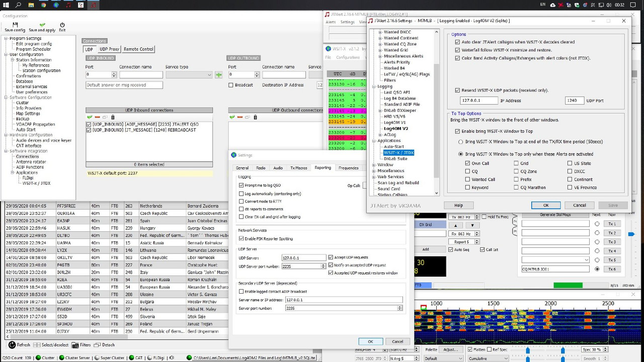The width and height of the screenshot is (644, 362).
Task: Switch to the UDP Proxy tab
Action: click(x=109, y=49)
